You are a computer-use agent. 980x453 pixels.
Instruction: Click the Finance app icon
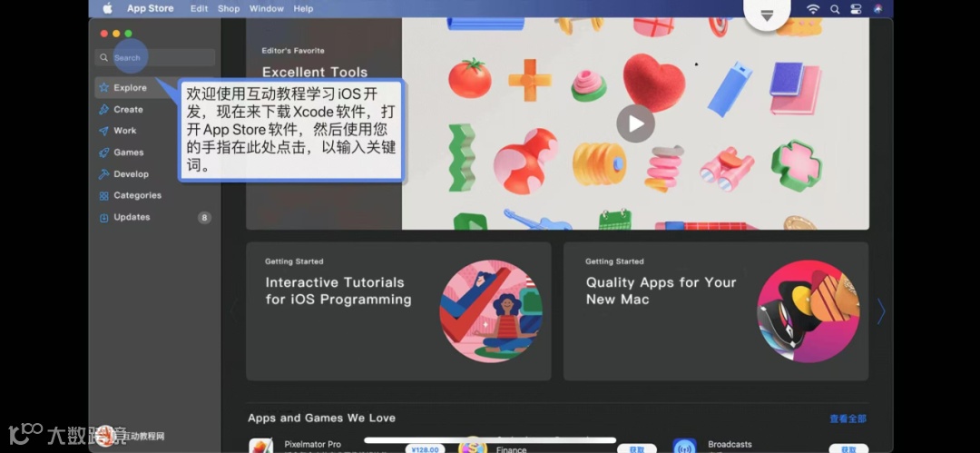pyautogui.click(x=473, y=446)
